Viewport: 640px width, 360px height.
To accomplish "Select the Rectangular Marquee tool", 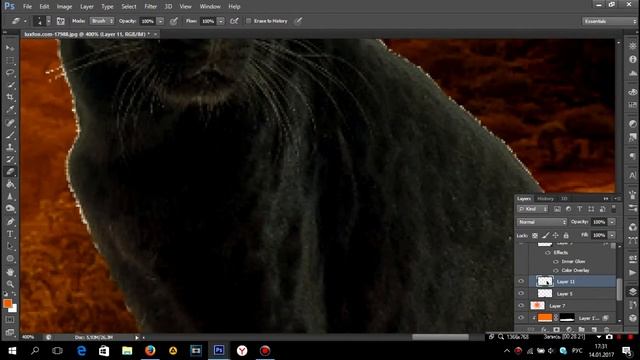I will [10, 60].
